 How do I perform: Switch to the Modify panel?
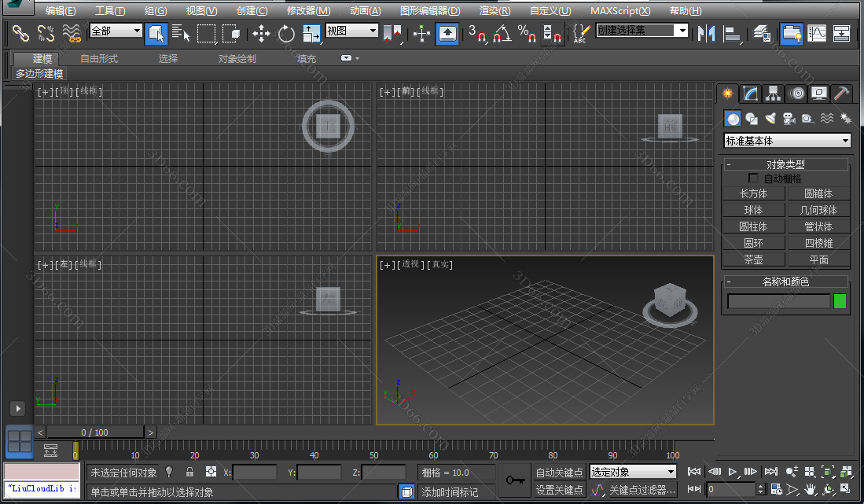[x=750, y=94]
